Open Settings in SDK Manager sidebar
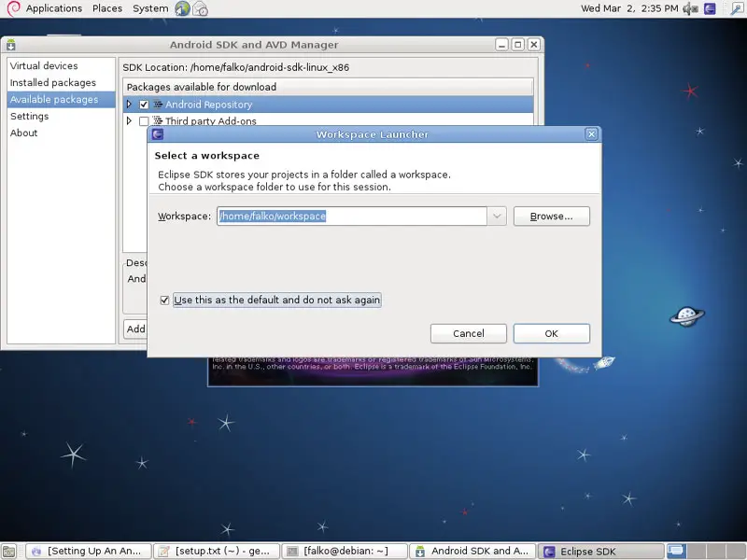This screenshot has width=747, height=560. click(x=62, y=116)
